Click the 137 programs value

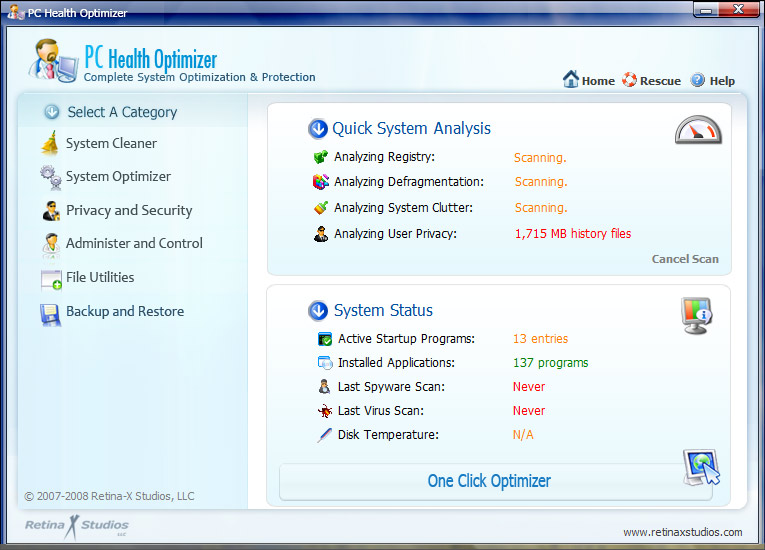click(x=550, y=363)
